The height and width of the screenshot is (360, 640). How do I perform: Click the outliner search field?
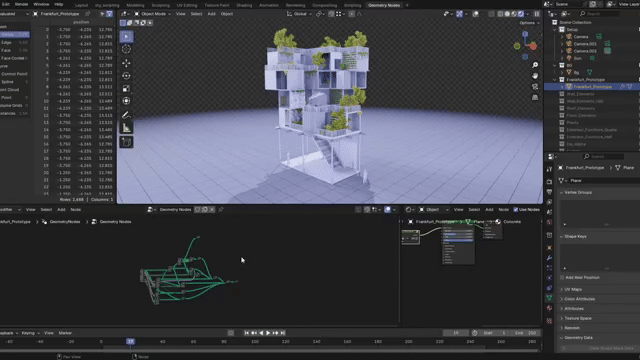click(x=601, y=14)
